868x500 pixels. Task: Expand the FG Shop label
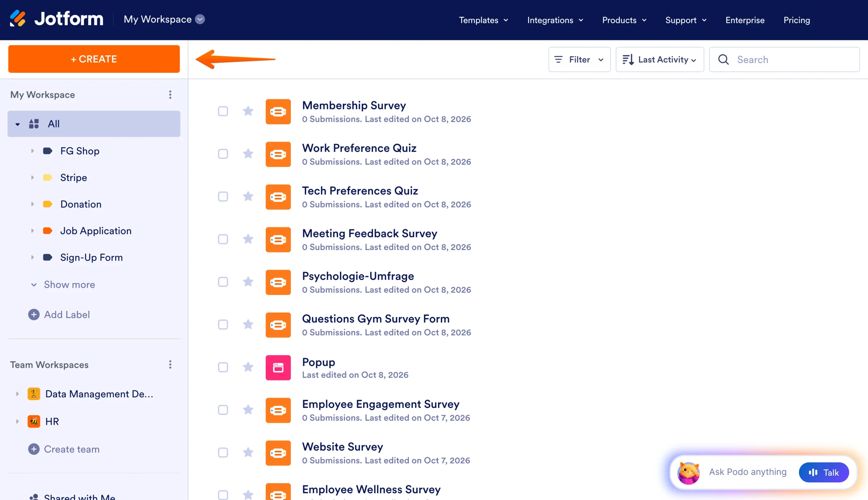click(32, 151)
